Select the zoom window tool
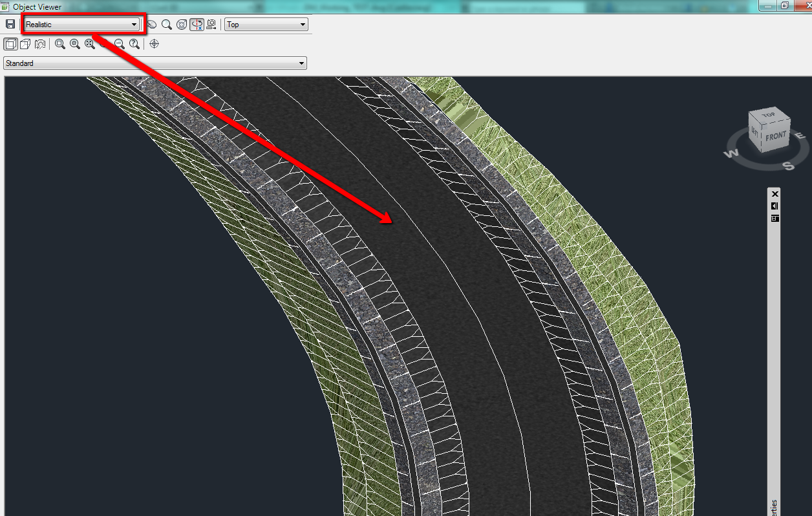The width and height of the screenshot is (812, 516). (x=59, y=44)
